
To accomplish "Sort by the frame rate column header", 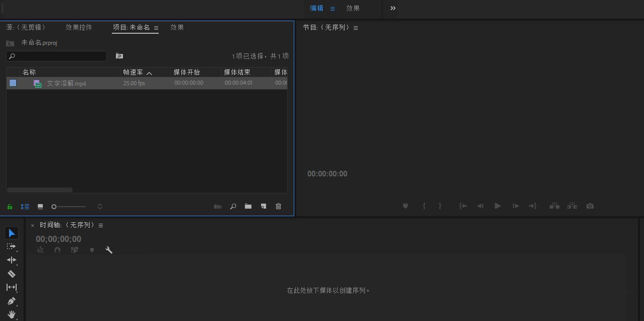I will tap(134, 73).
